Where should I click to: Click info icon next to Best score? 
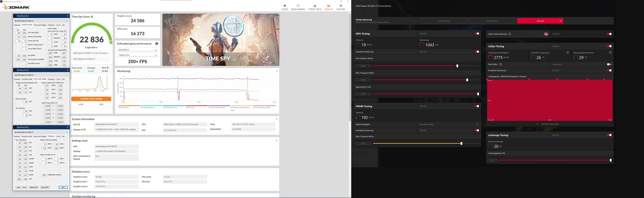coord(108,68)
